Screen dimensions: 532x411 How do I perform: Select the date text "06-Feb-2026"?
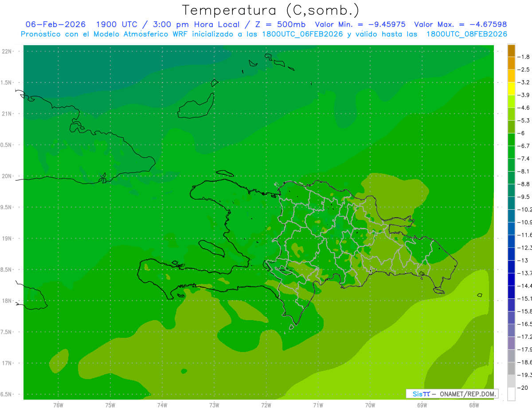tap(55, 25)
